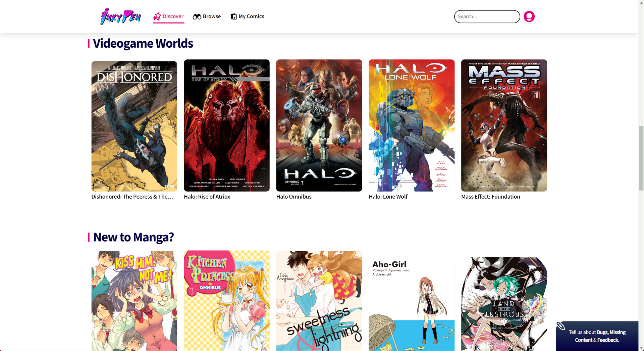The width and height of the screenshot is (644, 351).
Task: Go to the Browse tab
Action: pos(207,16)
